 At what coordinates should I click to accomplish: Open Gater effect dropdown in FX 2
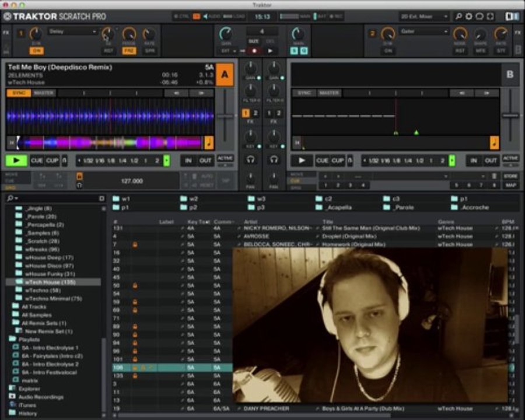(x=424, y=32)
